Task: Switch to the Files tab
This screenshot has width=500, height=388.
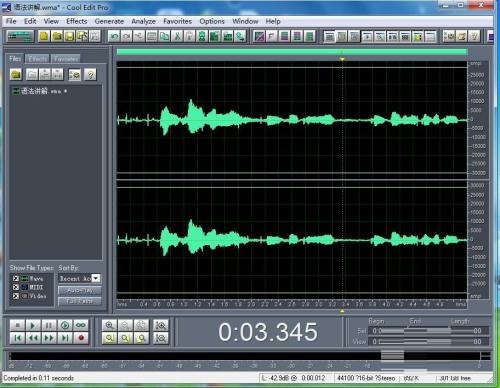Action: 15,59
